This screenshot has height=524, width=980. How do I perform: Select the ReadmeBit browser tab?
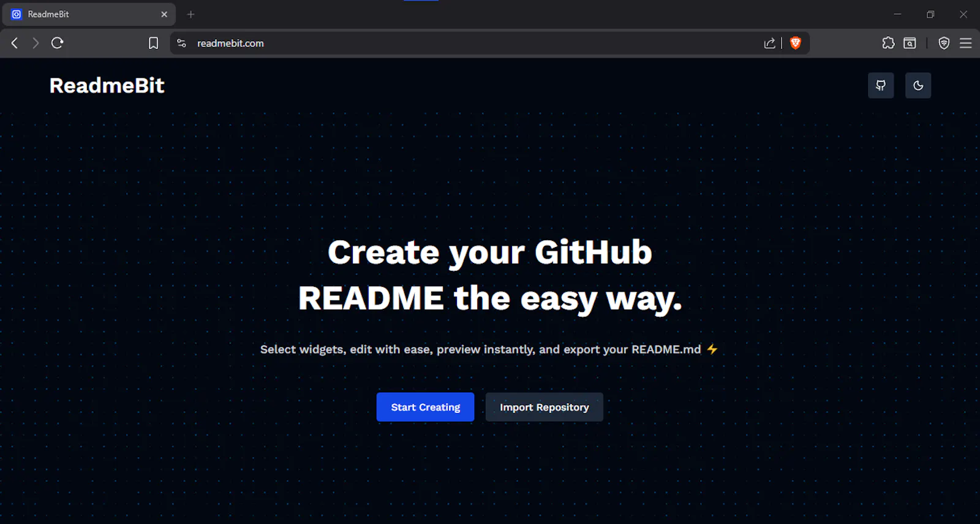pos(89,14)
